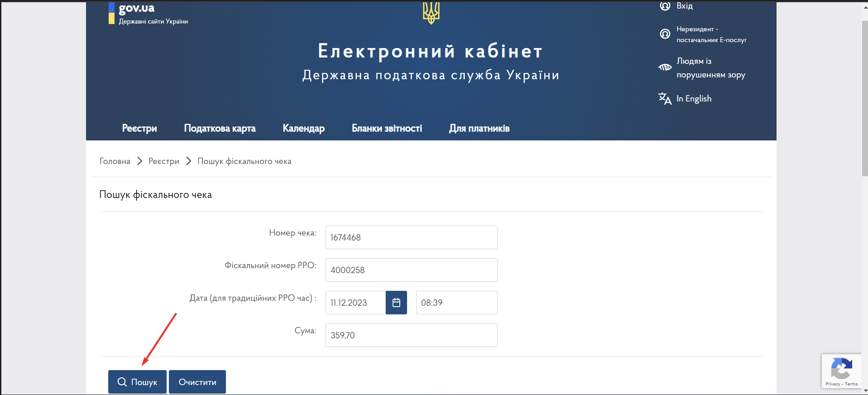
Task: Focus the Номер чека input field
Action: click(x=411, y=237)
